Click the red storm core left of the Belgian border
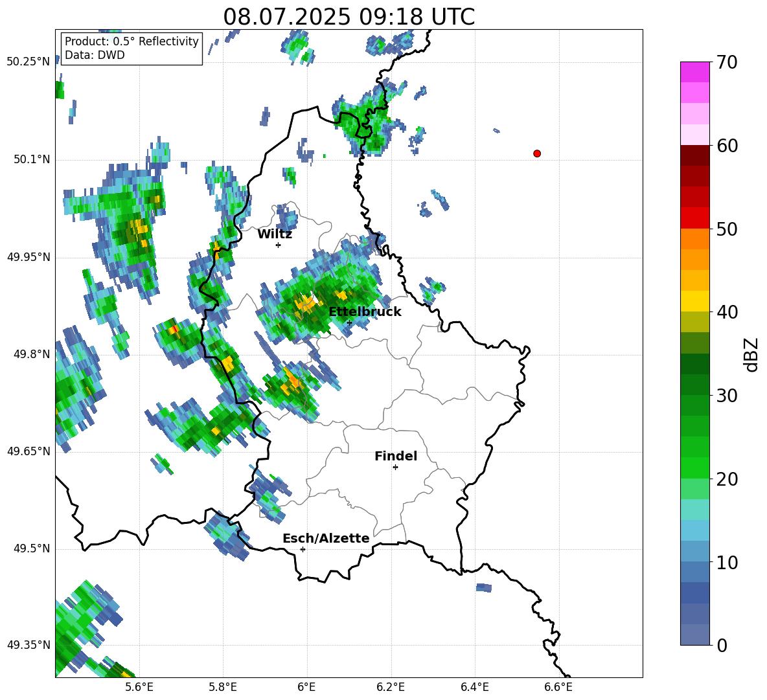Image resolution: width=767 pixels, height=700 pixels. (x=173, y=330)
